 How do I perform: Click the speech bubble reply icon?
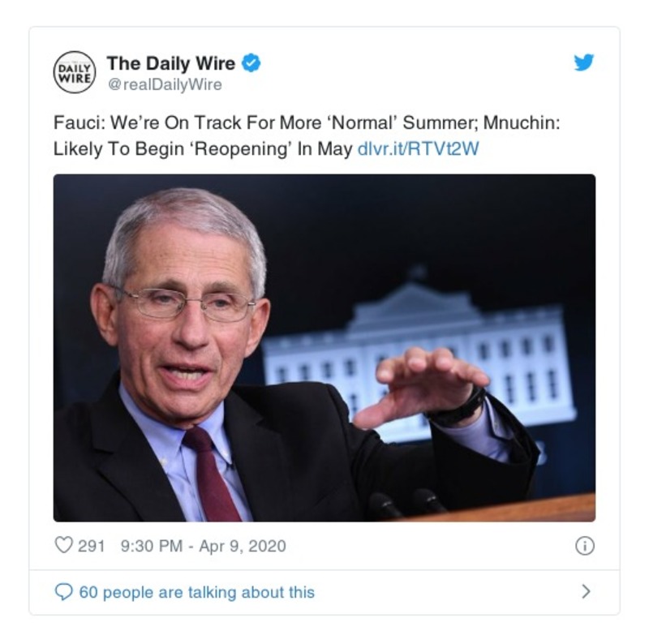click(x=63, y=592)
